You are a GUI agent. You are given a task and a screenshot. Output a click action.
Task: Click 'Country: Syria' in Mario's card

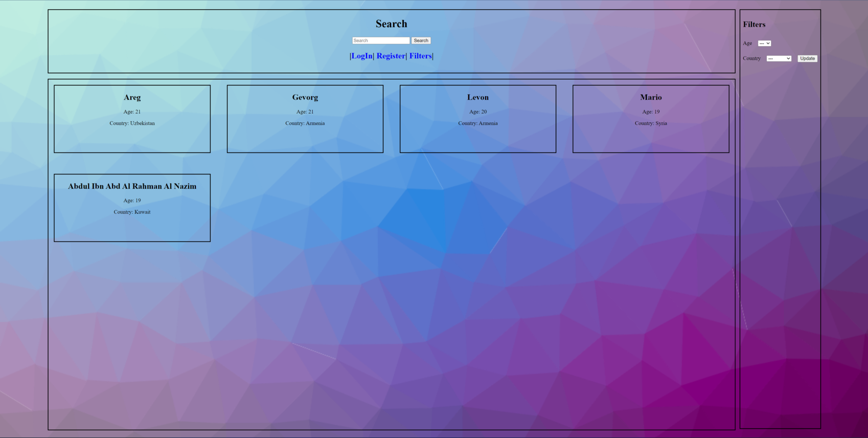click(651, 123)
